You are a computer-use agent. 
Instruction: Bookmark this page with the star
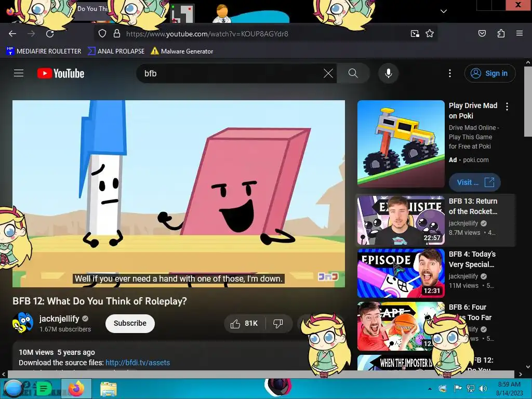coord(430,34)
